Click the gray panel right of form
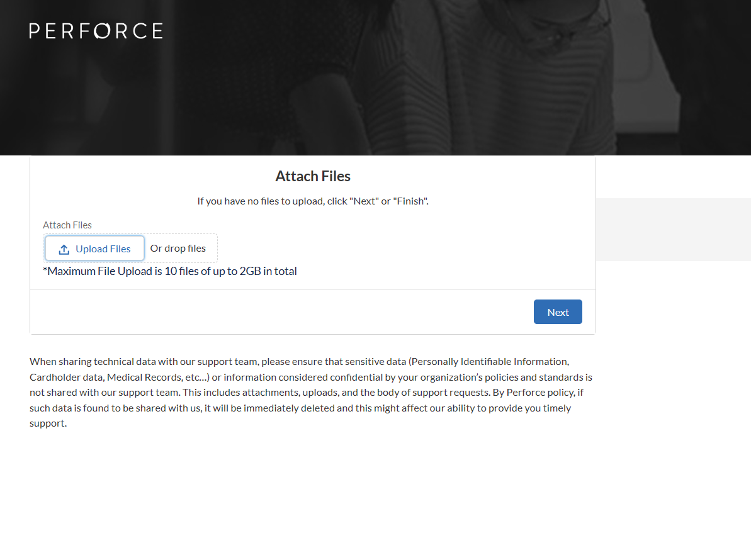Image resolution: width=751 pixels, height=560 pixels. [673, 230]
